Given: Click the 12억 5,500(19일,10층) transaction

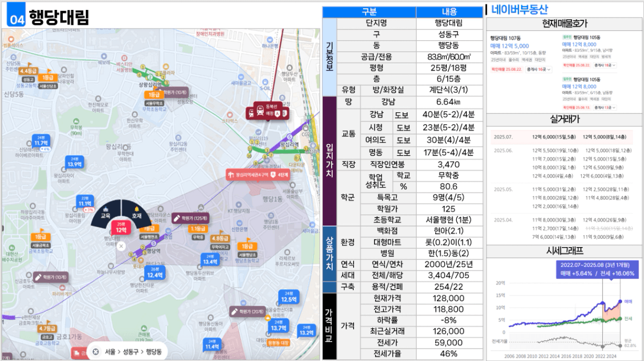Looking at the screenshot, I should tap(555, 151).
